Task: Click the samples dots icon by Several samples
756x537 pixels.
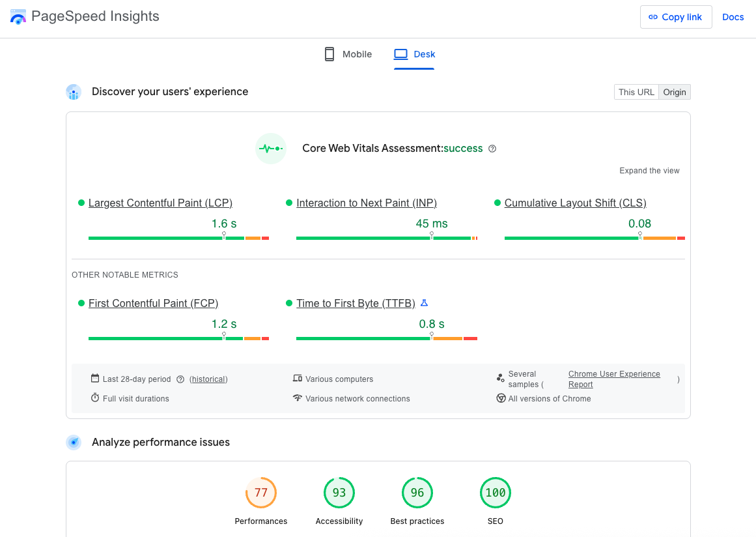Action: point(501,378)
